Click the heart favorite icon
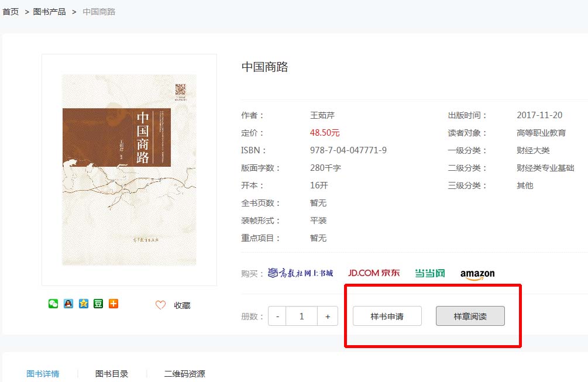The width and height of the screenshot is (588, 382). click(160, 305)
